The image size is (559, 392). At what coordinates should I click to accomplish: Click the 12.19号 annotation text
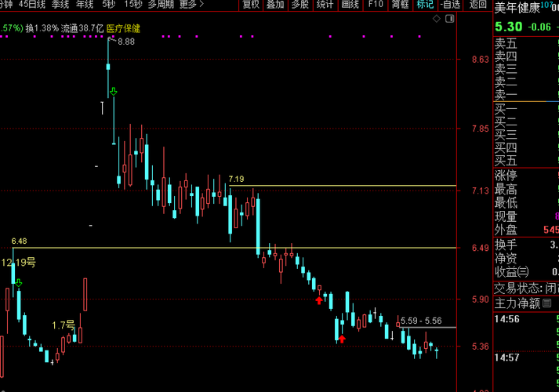19,263
